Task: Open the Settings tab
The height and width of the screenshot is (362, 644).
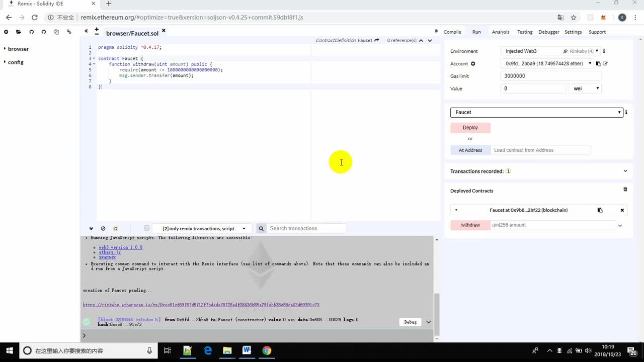Action: (x=573, y=32)
